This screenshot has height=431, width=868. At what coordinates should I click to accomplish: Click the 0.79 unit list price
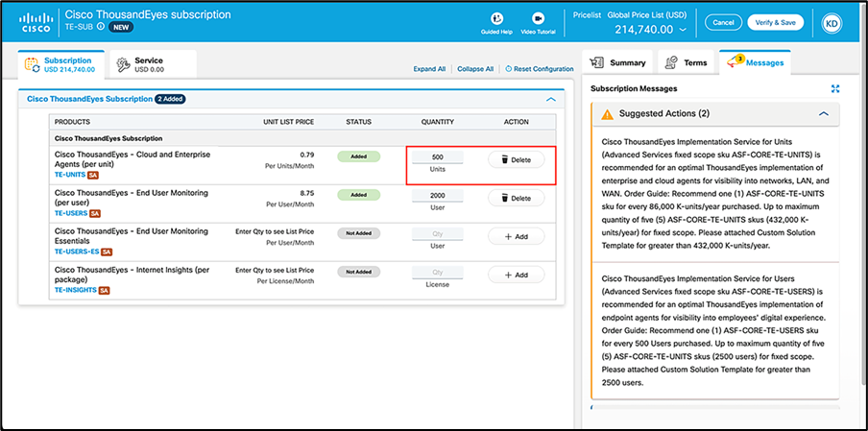(308, 155)
